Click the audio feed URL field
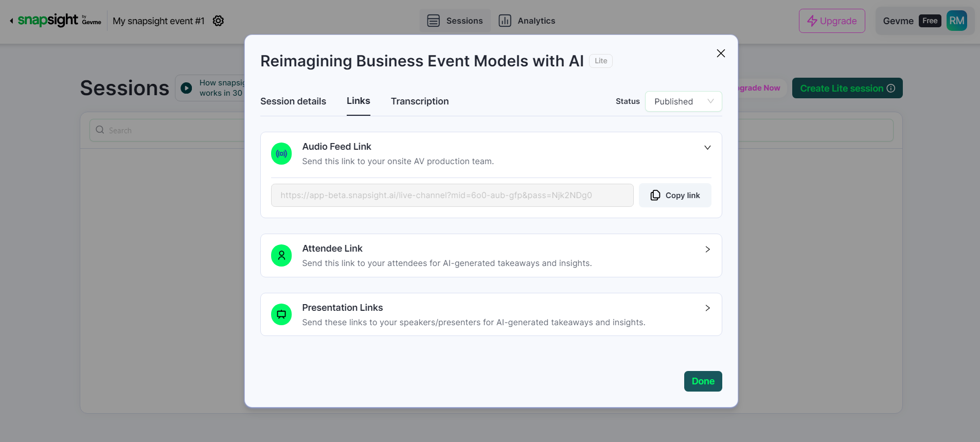The image size is (980, 442). pos(452,196)
